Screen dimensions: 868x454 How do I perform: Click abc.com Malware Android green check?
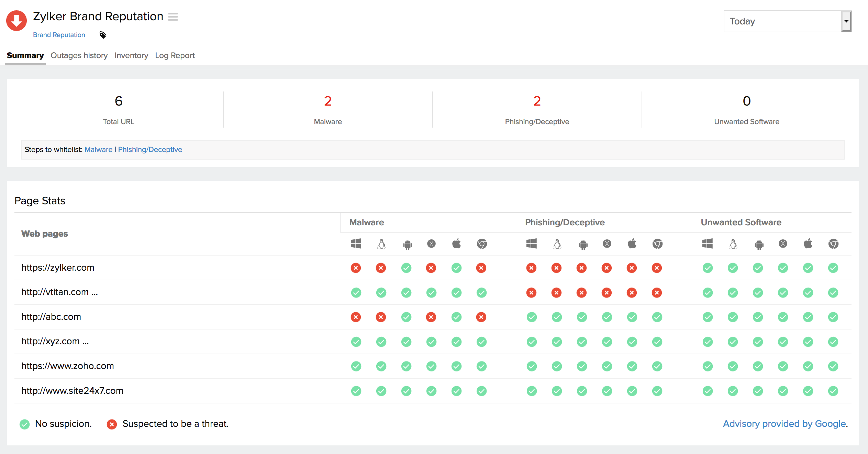(x=406, y=317)
